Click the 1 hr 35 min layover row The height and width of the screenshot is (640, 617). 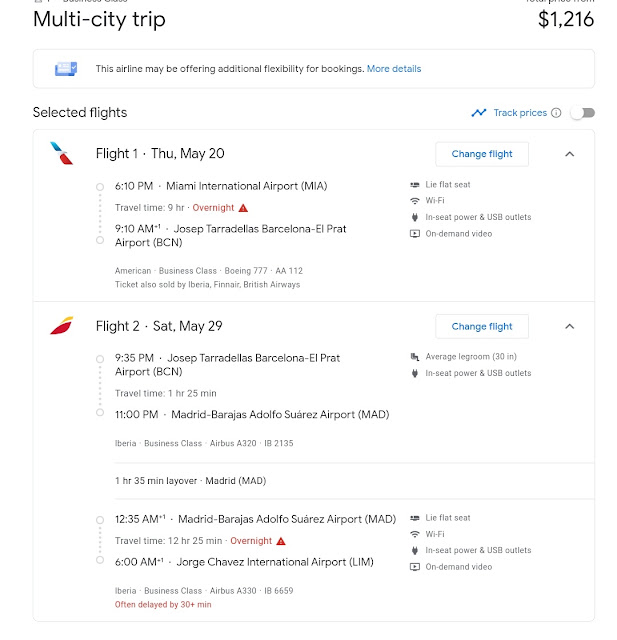click(x=354, y=481)
